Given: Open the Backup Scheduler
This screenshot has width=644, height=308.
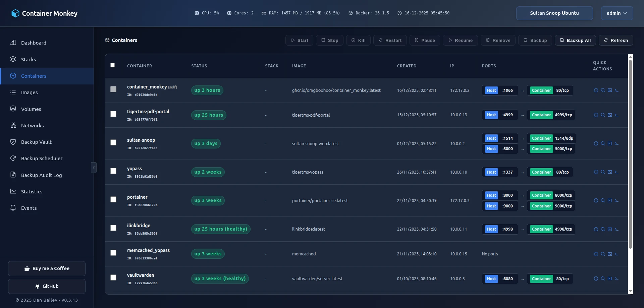Looking at the screenshot, I should (x=42, y=158).
